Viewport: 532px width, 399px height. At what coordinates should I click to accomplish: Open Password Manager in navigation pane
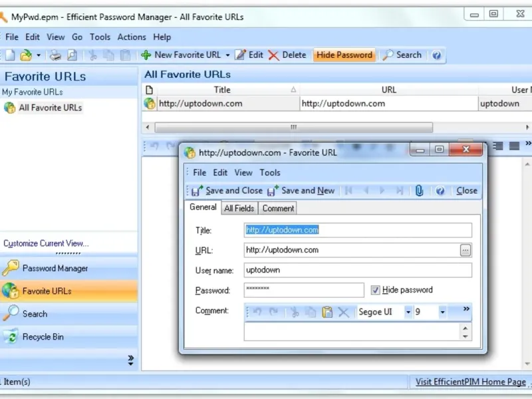pos(68,268)
